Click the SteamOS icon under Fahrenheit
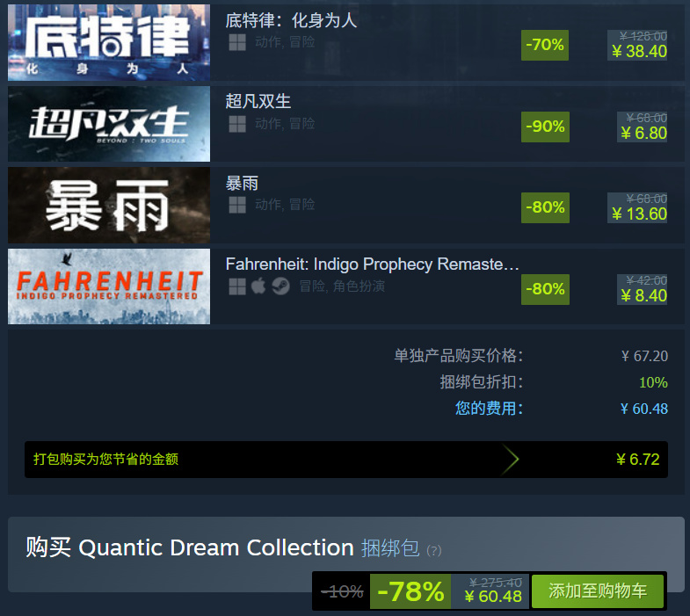The height and width of the screenshot is (616, 690). click(280, 286)
